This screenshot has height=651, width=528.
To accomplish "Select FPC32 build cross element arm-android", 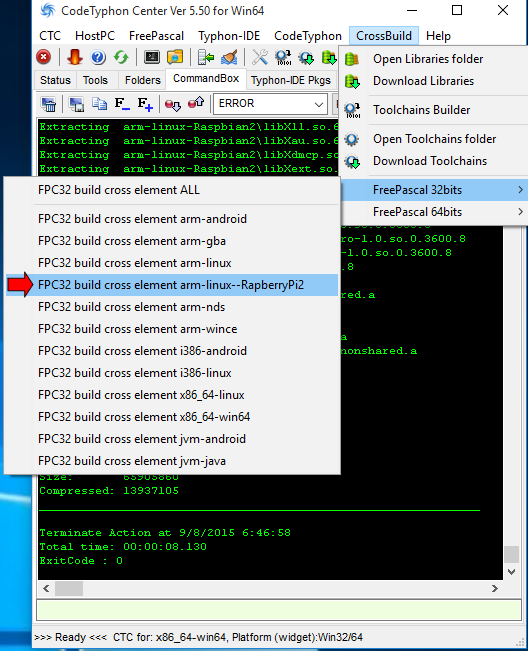I will [172, 219].
